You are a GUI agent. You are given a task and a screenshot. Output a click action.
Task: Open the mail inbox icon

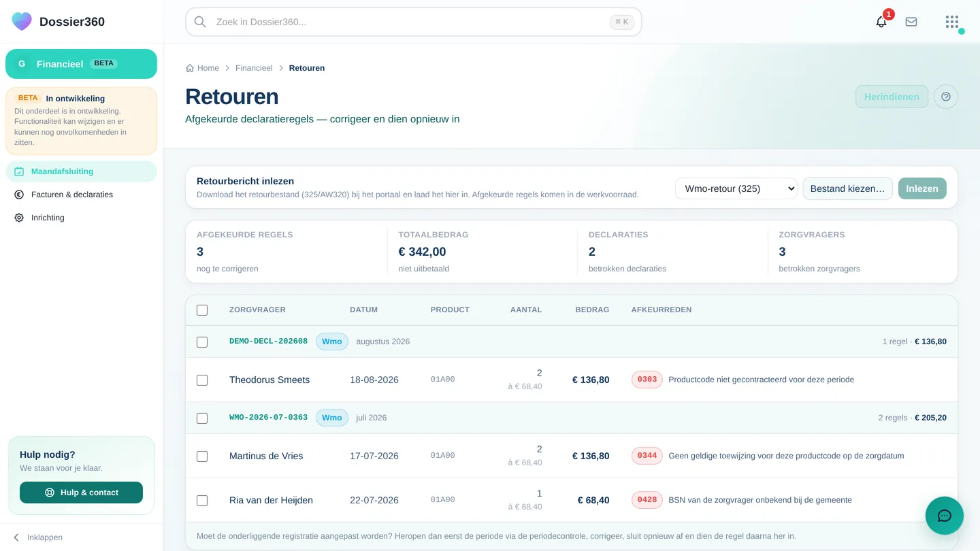point(911,22)
